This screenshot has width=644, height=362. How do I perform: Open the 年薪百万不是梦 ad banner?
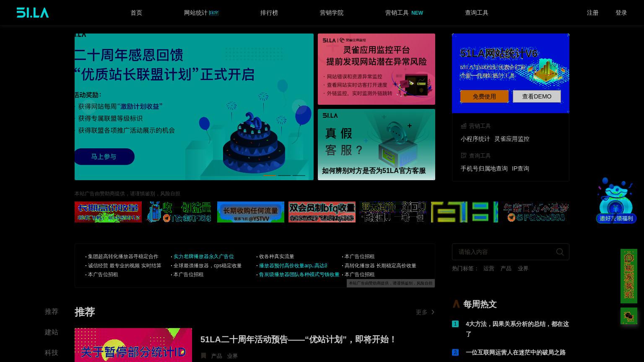coord(536,212)
